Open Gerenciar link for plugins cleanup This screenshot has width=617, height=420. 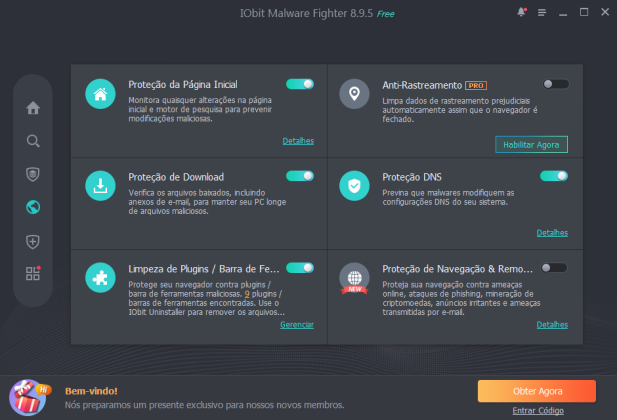(x=297, y=325)
